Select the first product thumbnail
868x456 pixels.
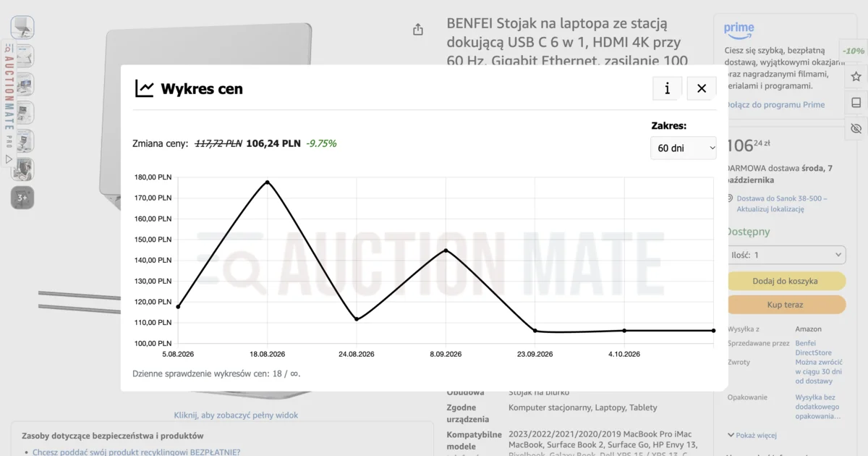coord(22,28)
